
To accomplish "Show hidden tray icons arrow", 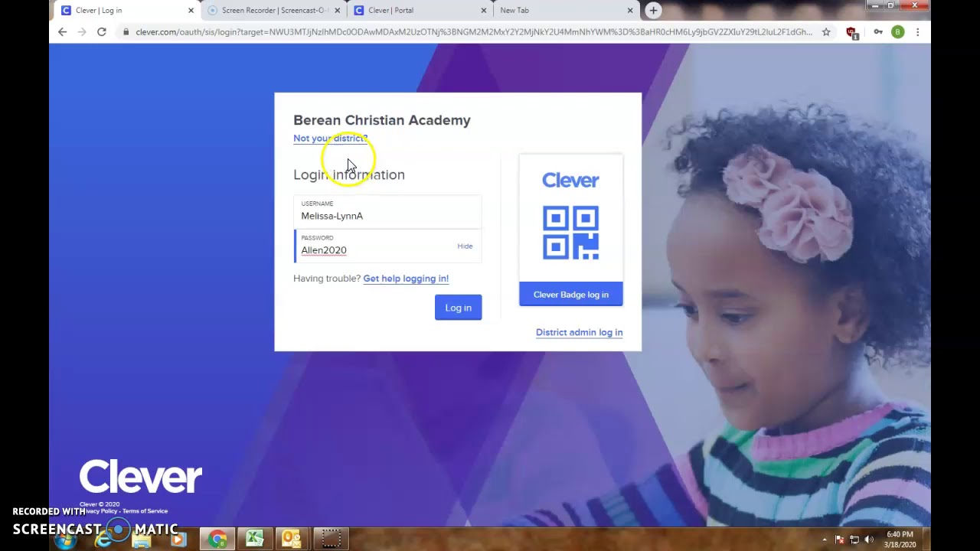I will 825,540.
